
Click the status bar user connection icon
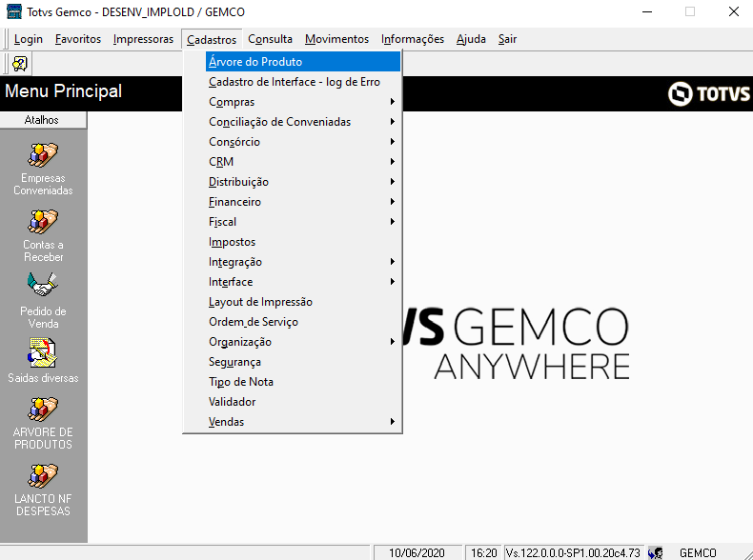(x=655, y=553)
